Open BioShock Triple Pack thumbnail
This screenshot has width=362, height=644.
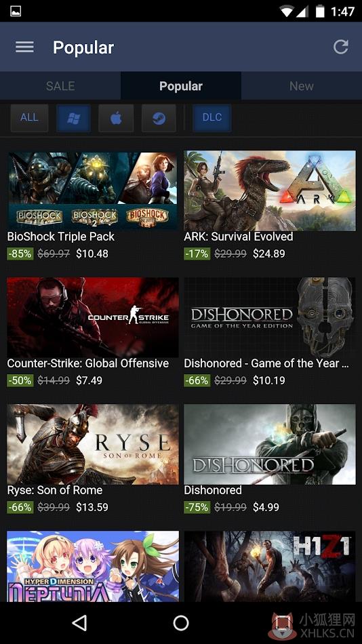click(x=93, y=190)
